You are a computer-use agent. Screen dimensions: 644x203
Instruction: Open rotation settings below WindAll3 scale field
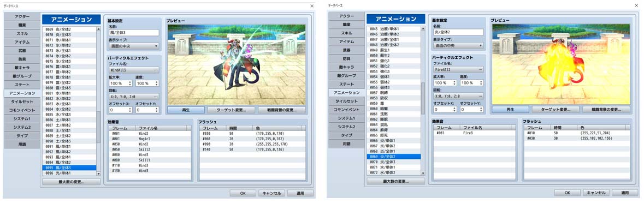click(x=134, y=97)
